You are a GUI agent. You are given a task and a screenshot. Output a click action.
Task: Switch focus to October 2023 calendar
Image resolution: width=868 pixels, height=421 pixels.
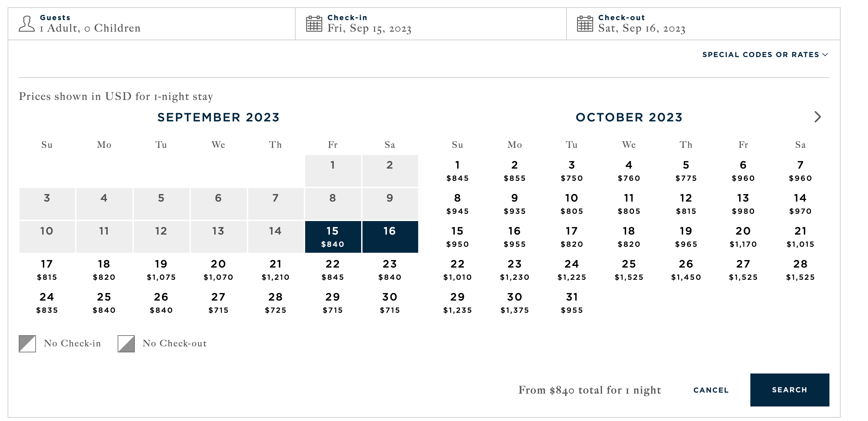[629, 117]
